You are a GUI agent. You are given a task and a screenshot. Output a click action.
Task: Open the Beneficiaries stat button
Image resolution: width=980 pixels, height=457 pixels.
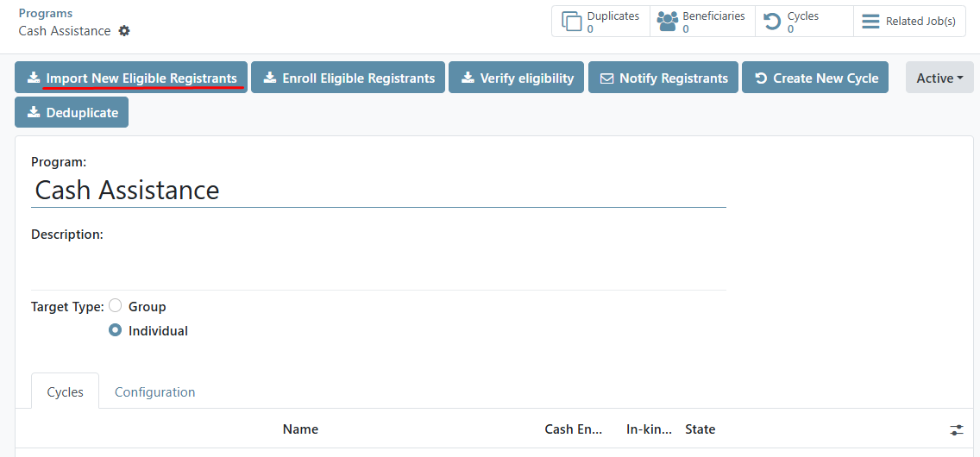[701, 22]
